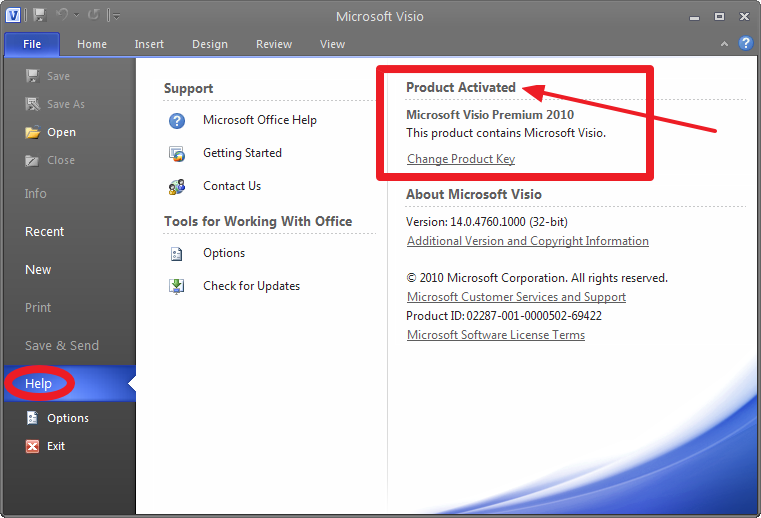Close the Microsoft Visio window
This screenshot has height=518, width=761.
tap(744, 17)
